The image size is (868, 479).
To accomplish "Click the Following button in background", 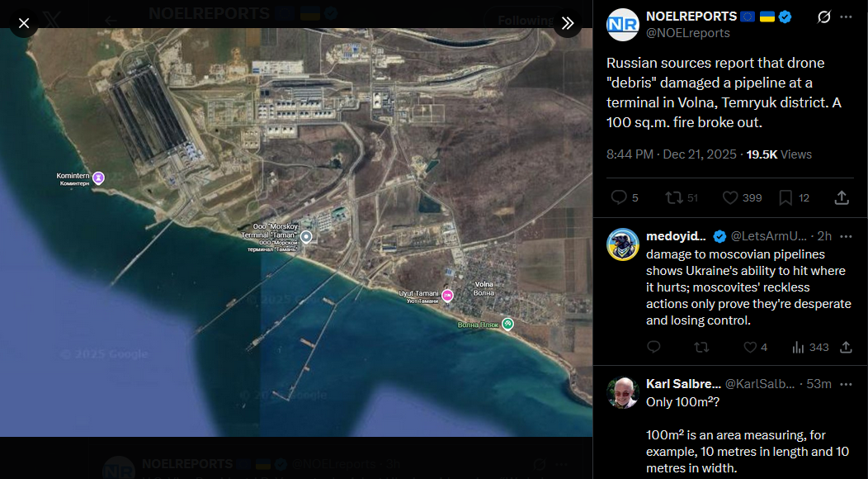I will tap(524, 21).
